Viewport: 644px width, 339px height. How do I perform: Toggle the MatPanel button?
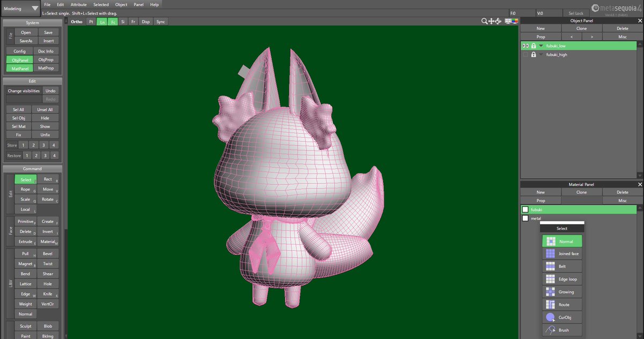[x=20, y=68]
